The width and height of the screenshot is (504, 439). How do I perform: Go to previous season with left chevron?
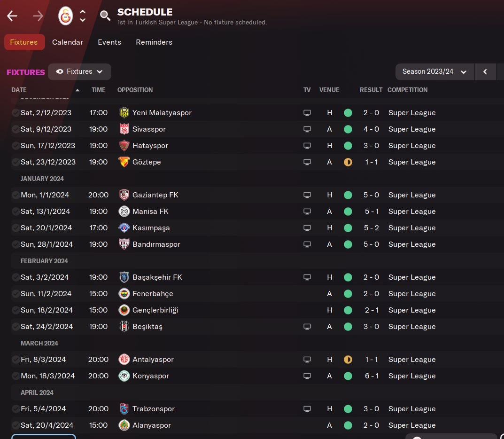point(485,71)
